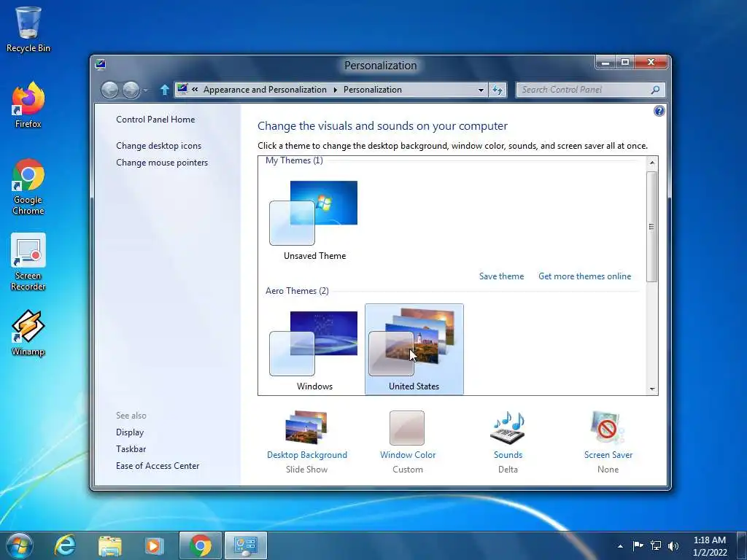Click the address bar refresh button
This screenshot has width=747, height=560.
[498, 90]
